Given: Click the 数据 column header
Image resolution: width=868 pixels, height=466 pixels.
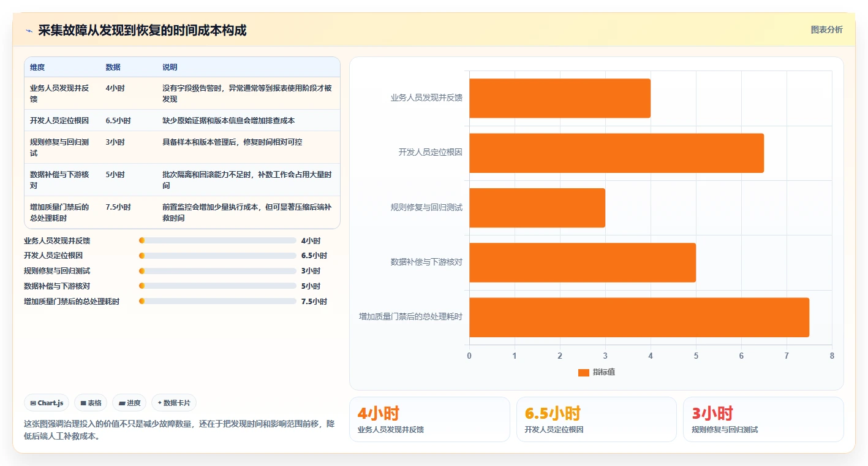Looking at the screenshot, I should (113, 67).
